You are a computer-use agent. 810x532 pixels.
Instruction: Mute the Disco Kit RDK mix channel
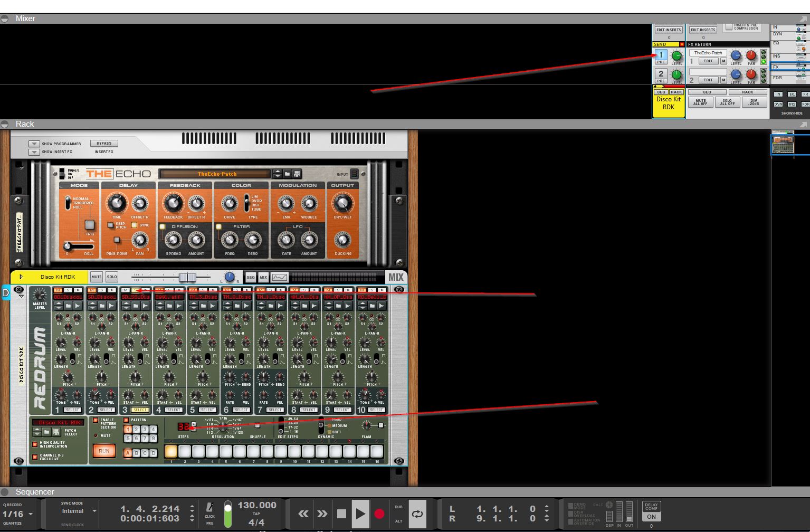[x=96, y=277]
